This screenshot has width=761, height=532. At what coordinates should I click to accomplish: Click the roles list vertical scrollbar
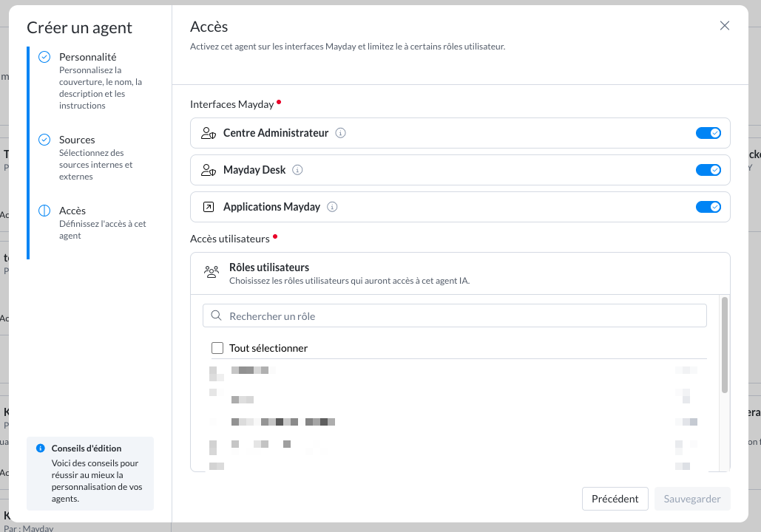725,345
